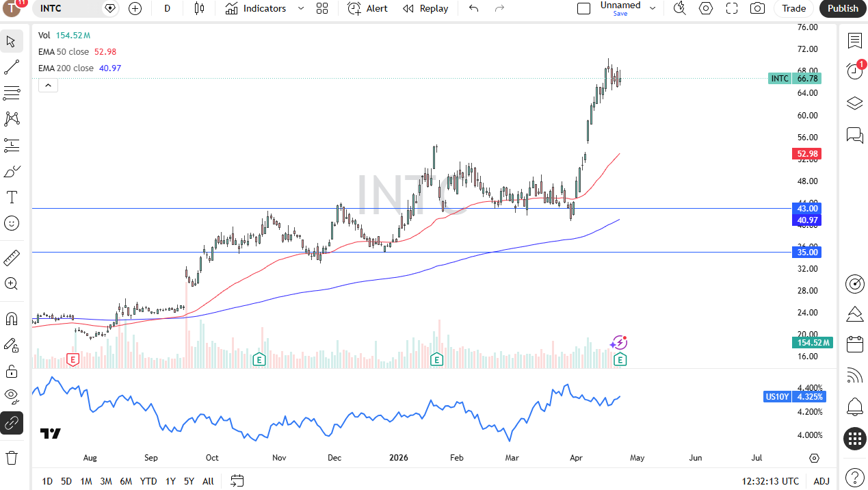Open the help center question icon

tap(854, 477)
